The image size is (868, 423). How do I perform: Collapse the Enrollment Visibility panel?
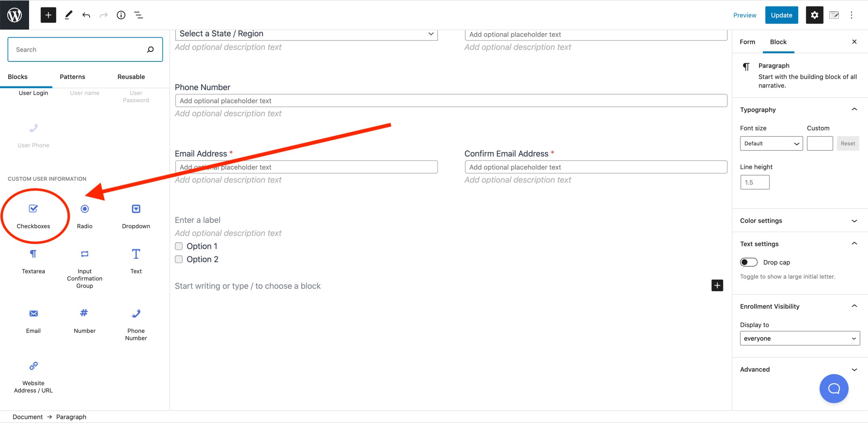click(x=800, y=306)
